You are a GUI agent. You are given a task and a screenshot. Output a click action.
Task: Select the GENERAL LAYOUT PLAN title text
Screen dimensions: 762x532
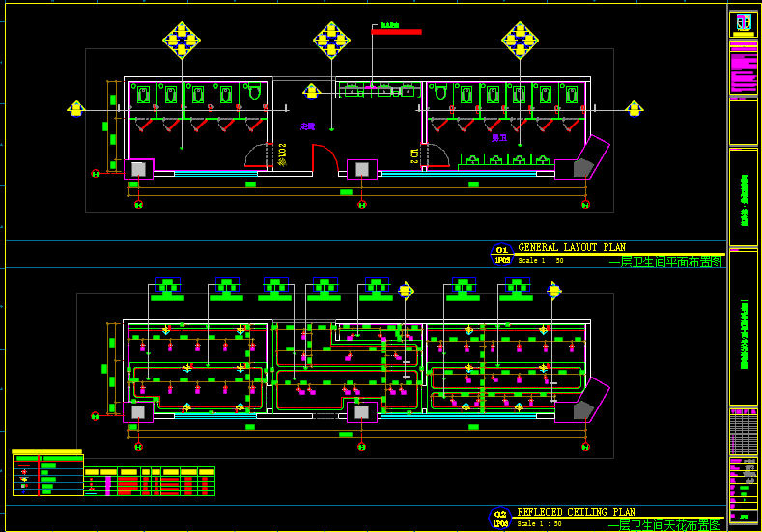(x=572, y=247)
